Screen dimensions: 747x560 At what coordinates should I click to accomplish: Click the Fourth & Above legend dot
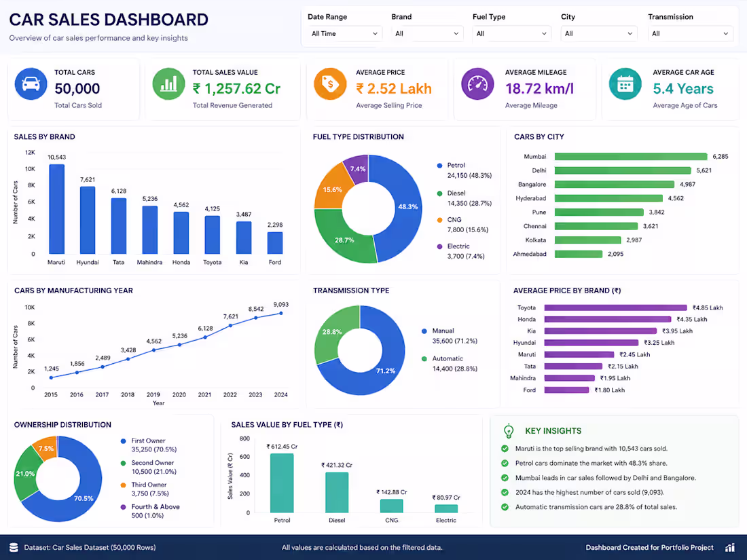(124, 507)
